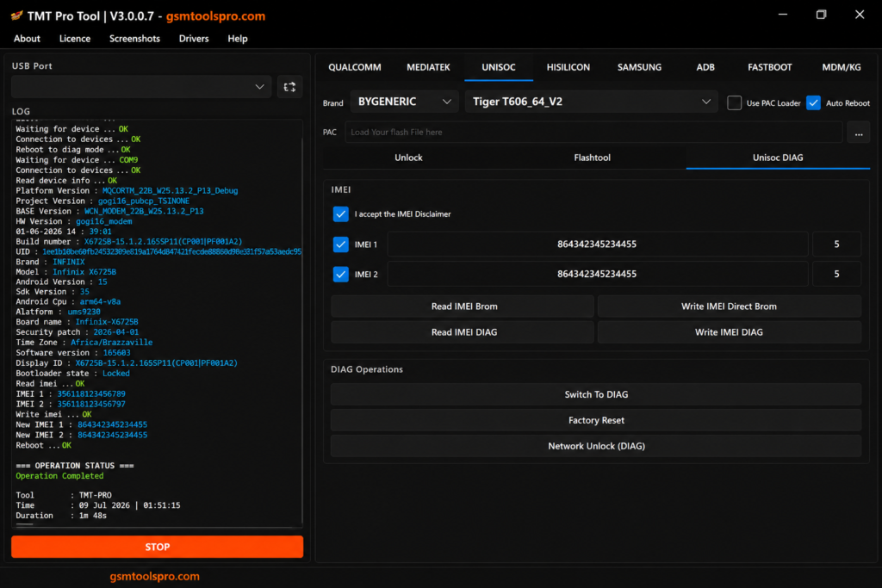Open the Drivers menu
The width and height of the screenshot is (882, 588).
[x=194, y=39]
